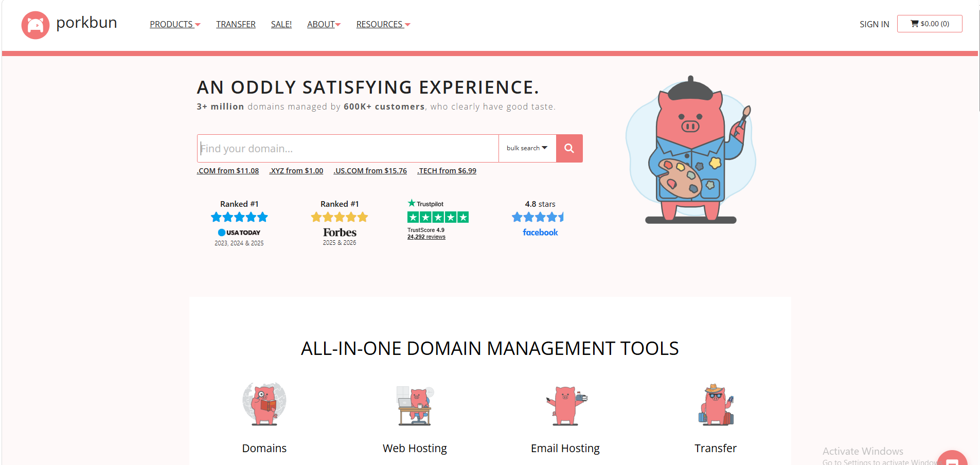Expand the Resources dropdown menu
This screenshot has width=980, height=465.
pyautogui.click(x=383, y=24)
